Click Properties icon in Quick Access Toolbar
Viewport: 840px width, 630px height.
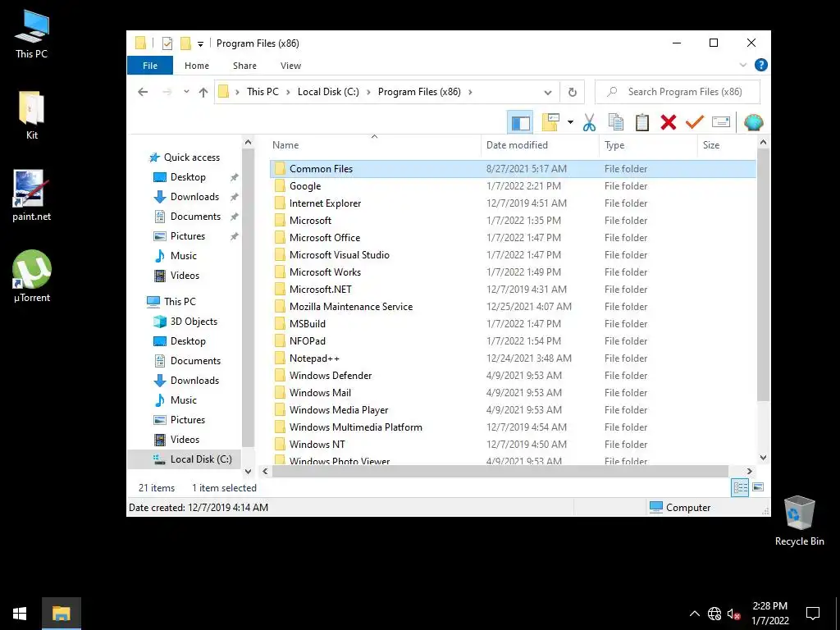coord(167,43)
